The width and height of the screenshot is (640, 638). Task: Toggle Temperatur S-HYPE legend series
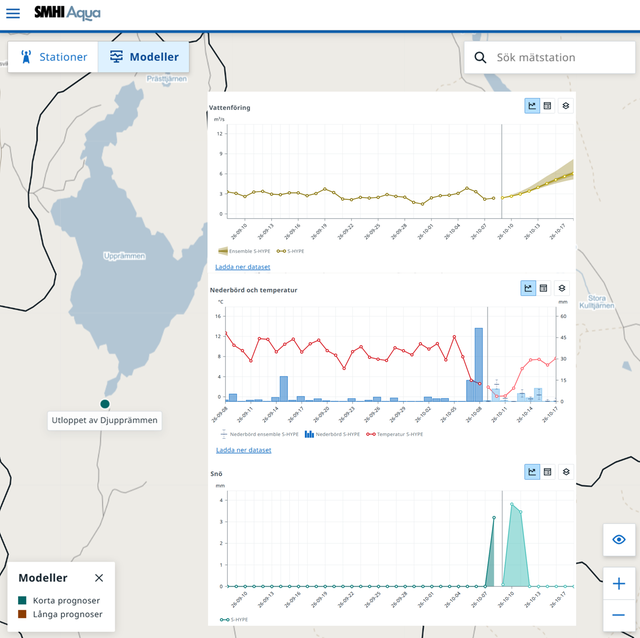[394, 434]
